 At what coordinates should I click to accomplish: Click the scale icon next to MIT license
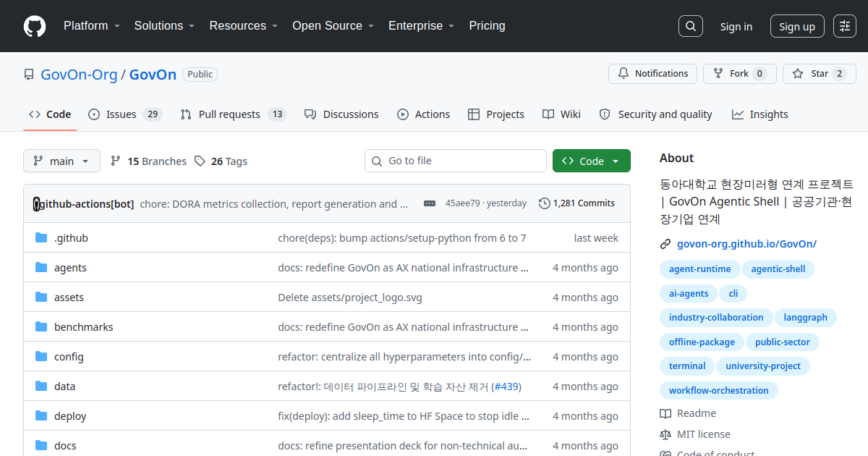click(665, 435)
